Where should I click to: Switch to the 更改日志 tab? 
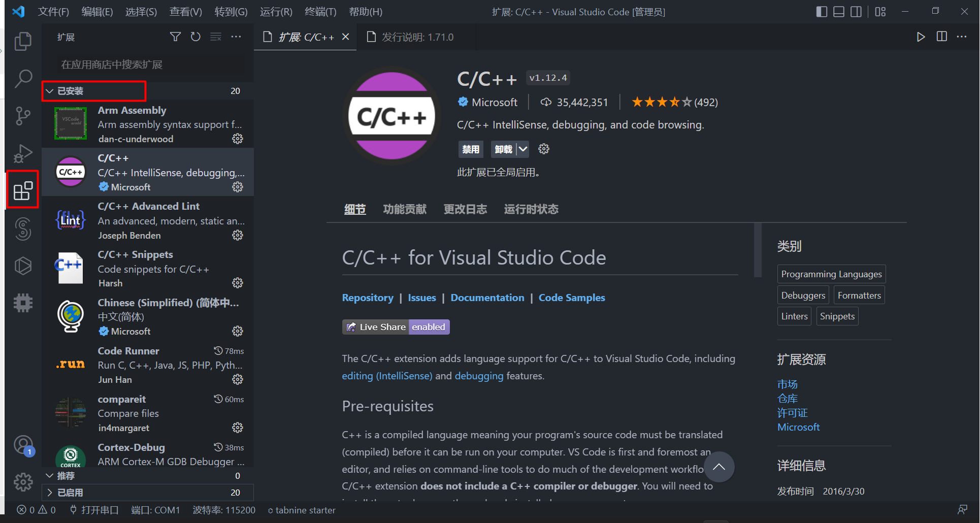tap(465, 209)
